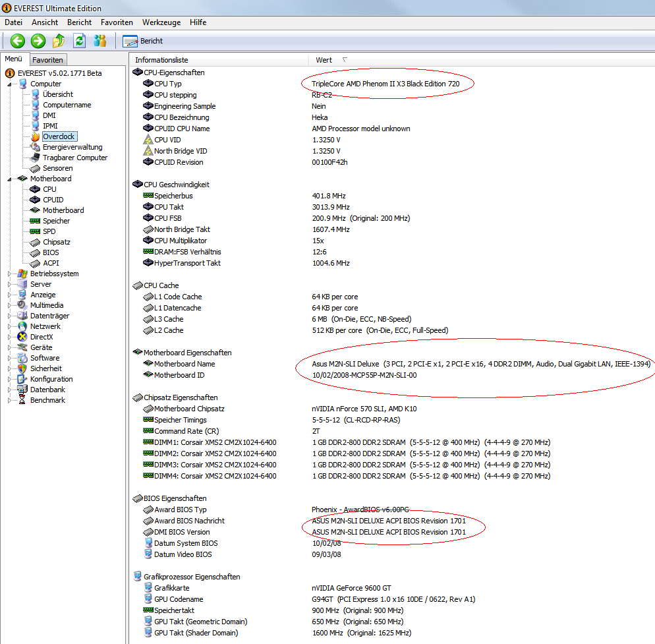Open the Bericht report button
This screenshot has width=655, height=644.
[143, 41]
